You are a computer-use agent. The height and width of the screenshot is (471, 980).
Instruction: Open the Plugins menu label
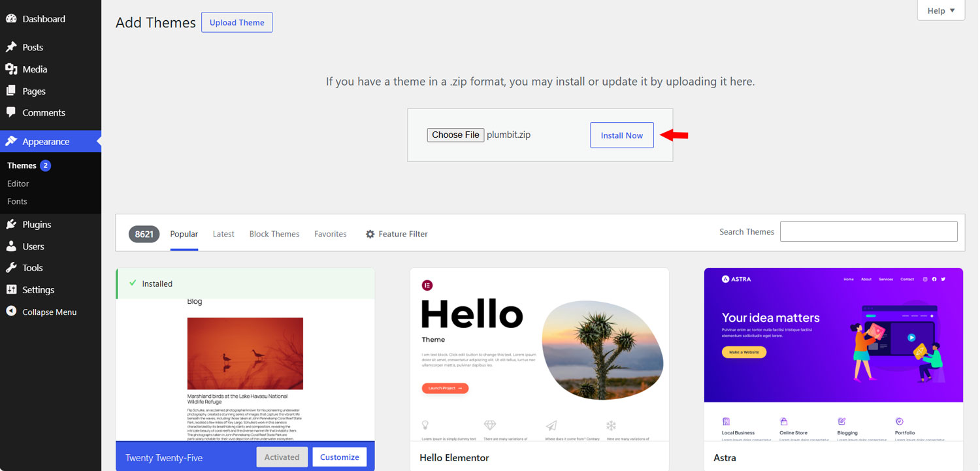[37, 224]
